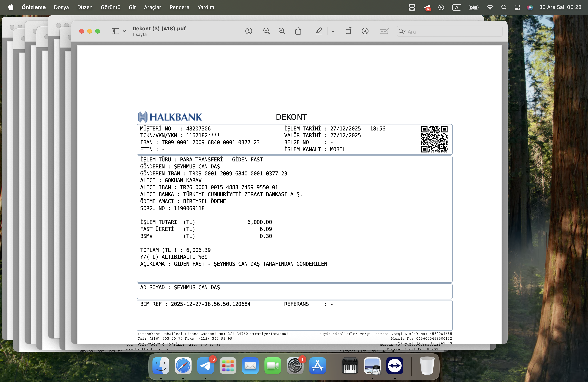The height and width of the screenshot is (382, 588).
Task: Open Launchpad from the Dock
Action: [x=228, y=366]
